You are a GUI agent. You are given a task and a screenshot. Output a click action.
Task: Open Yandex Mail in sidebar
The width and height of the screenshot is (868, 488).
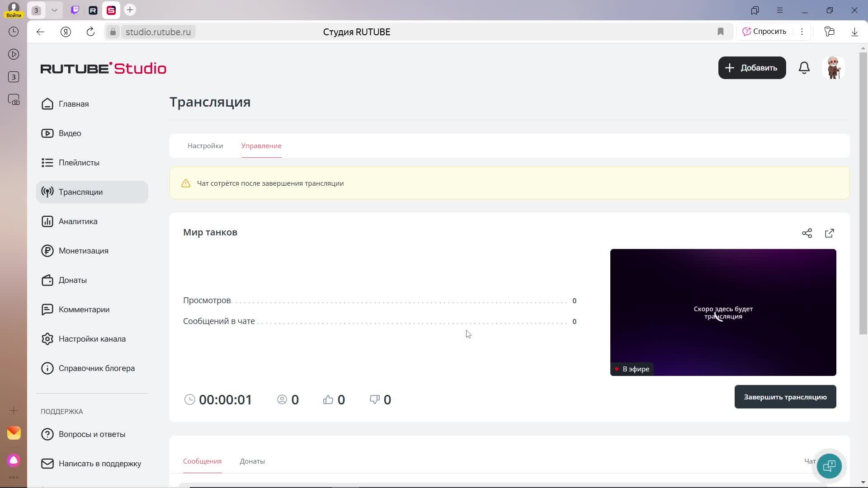click(x=14, y=433)
